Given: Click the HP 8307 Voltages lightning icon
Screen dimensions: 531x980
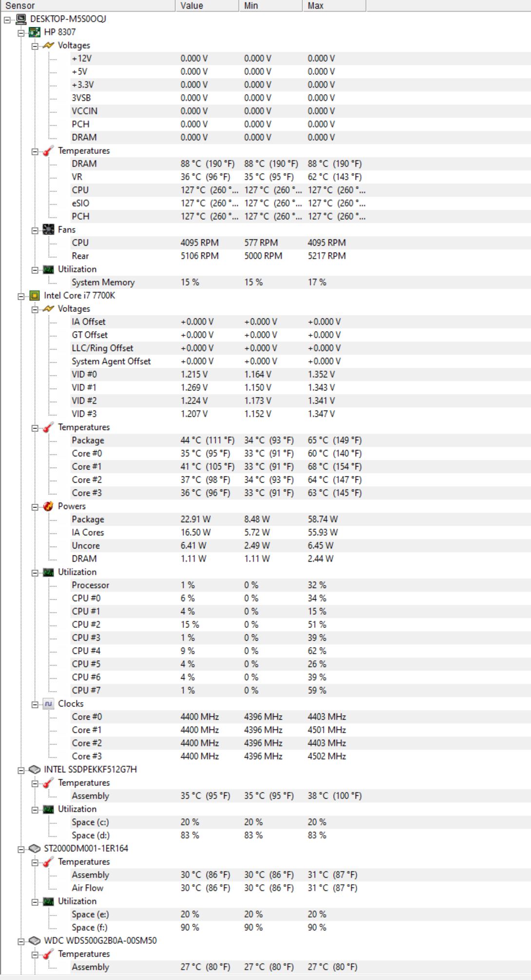Looking at the screenshot, I should coord(48,45).
